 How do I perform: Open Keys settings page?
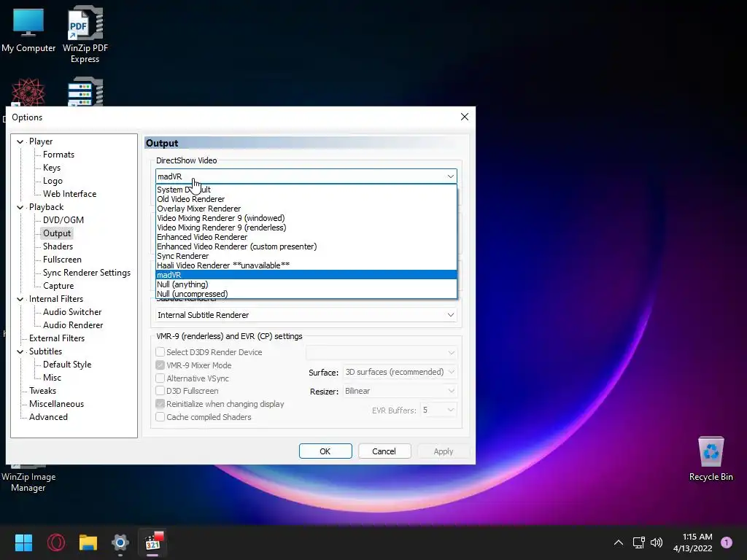pos(52,168)
